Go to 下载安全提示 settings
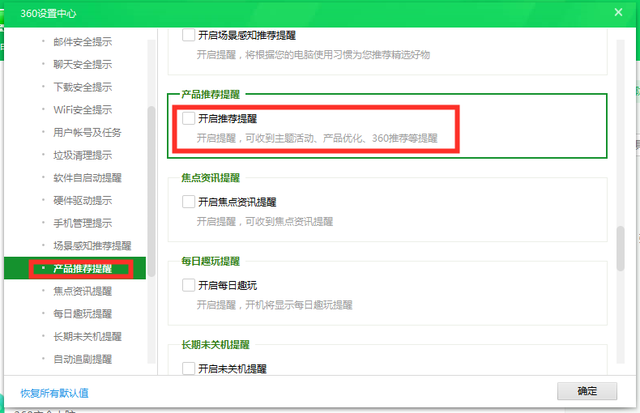640x413 pixels. pos(82,87)
